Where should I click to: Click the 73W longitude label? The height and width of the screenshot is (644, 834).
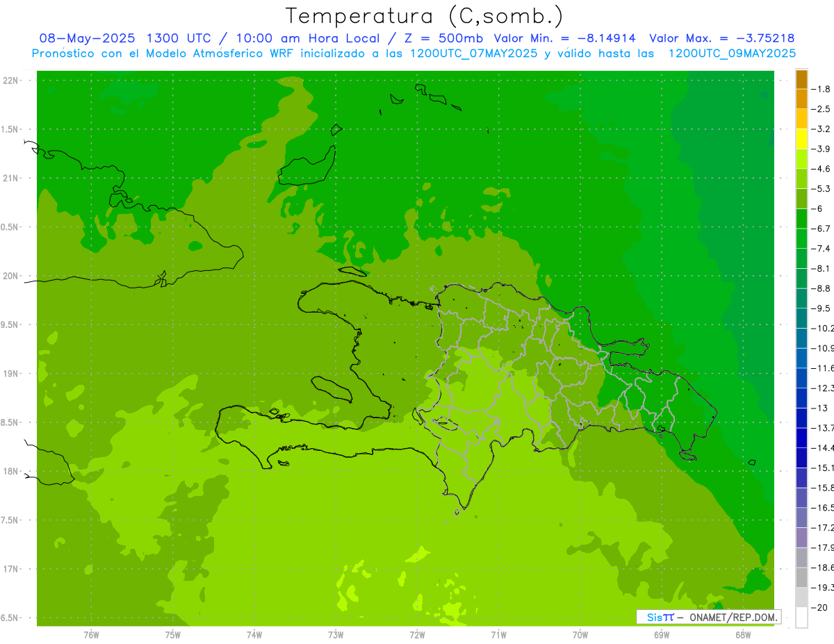(336, 635)
